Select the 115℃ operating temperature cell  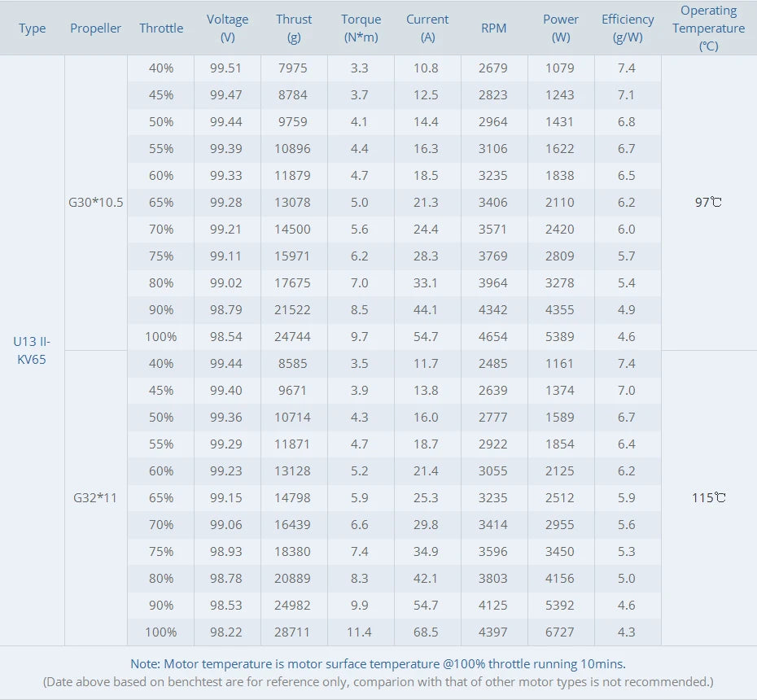pos(708,497)
